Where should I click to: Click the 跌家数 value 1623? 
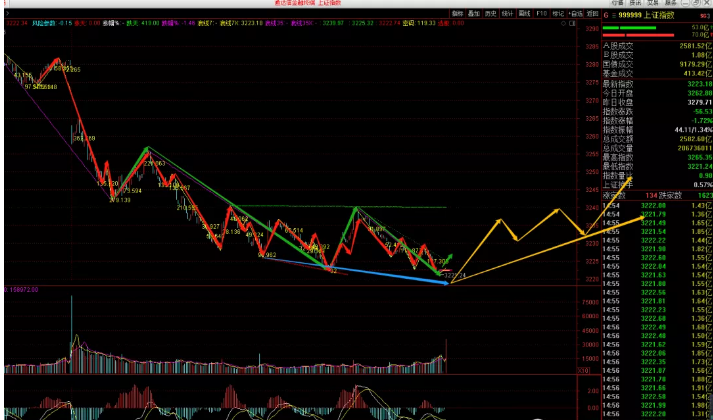[705, 195]
